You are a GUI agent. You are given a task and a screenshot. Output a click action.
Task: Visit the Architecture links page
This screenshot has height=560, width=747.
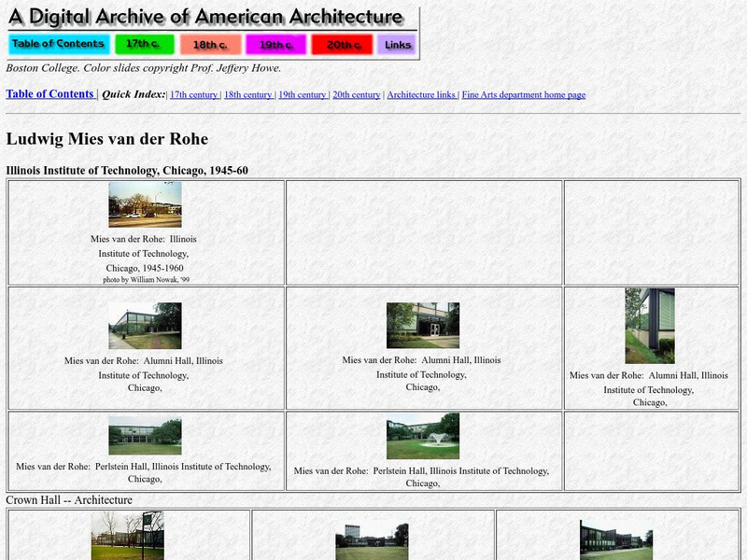pyautogui.click(x=422, y=95)
